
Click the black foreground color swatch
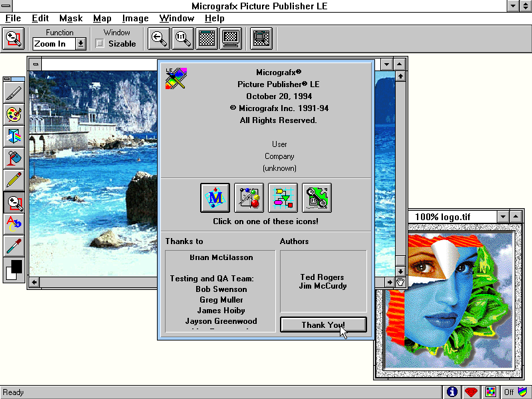pyautogui.click(x=16, y=267)
